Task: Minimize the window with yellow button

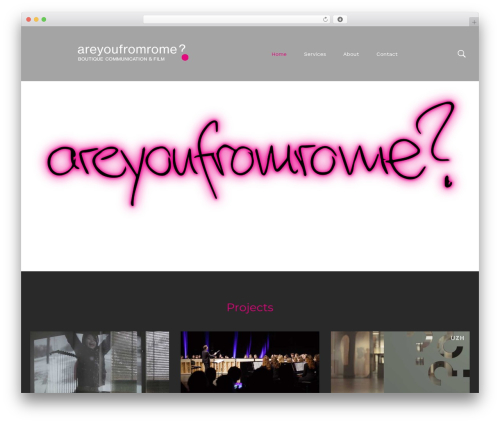Action: click(36, 19)
